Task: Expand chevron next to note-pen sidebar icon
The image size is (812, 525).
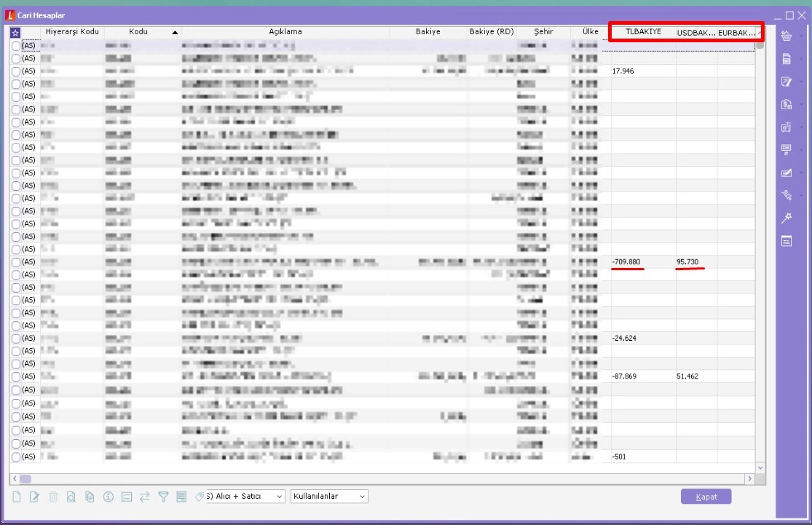Action: click(802, 82)
